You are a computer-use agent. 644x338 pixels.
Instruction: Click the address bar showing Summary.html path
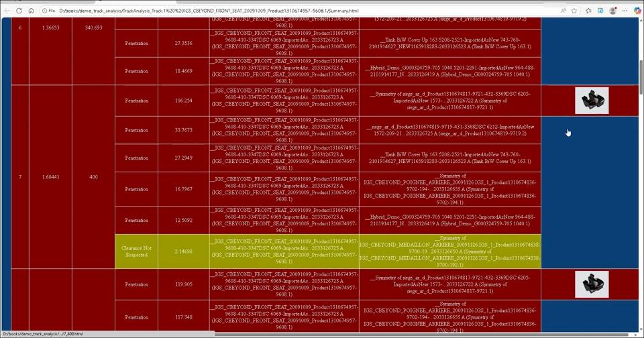[x=304, y=11]
